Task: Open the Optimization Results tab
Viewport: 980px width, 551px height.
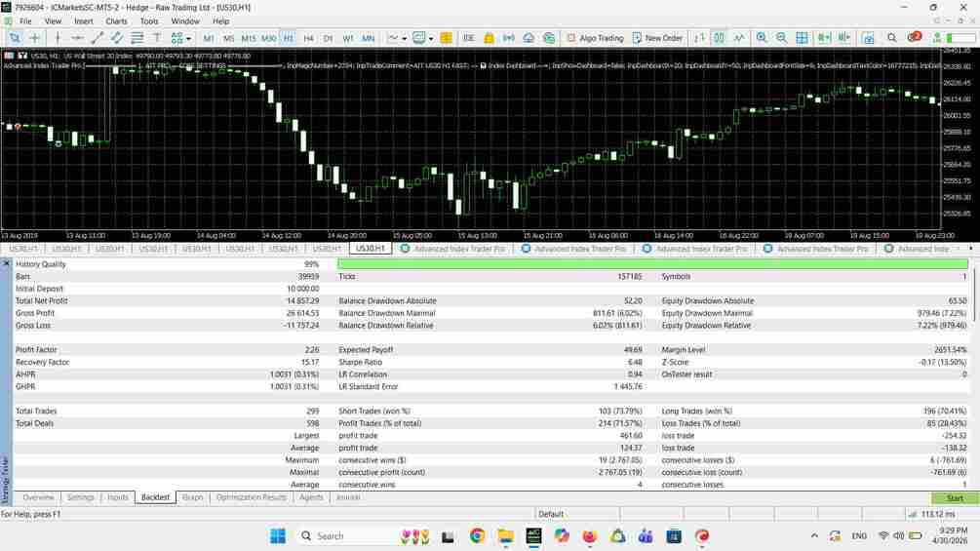Action: 252,498
